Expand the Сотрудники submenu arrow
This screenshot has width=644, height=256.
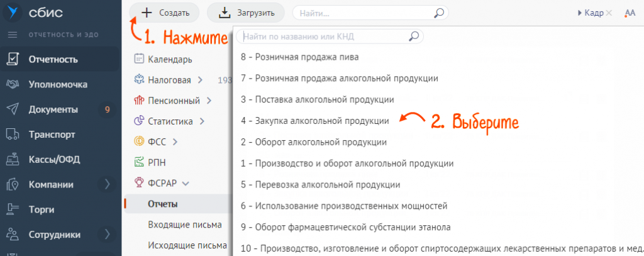pyautogui.click(x=107, y=235)
